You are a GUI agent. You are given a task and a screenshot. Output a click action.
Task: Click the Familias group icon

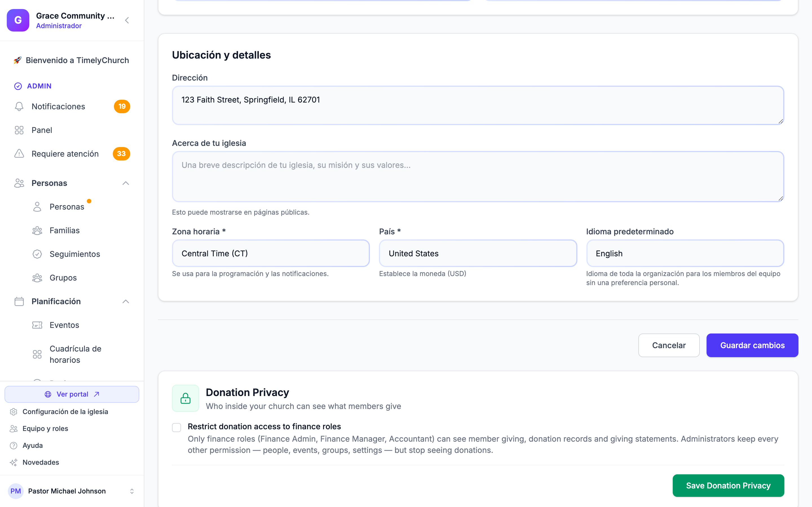coord(37,230)
